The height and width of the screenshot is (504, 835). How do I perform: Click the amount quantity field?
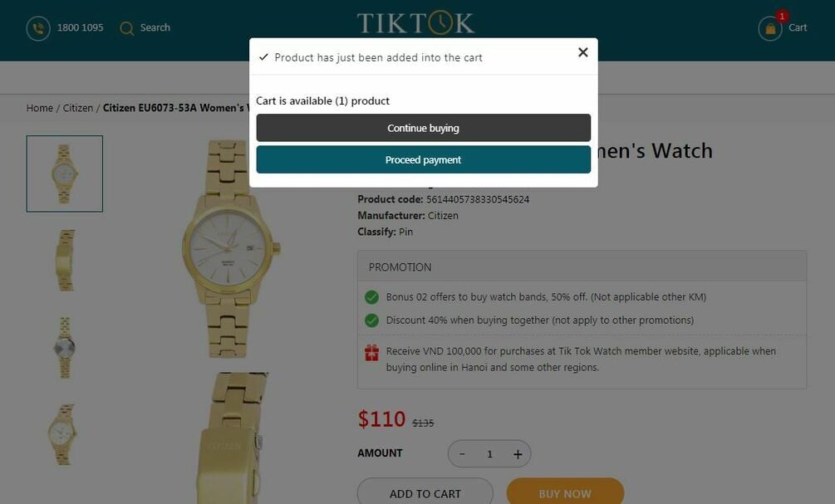coord(489,454)
